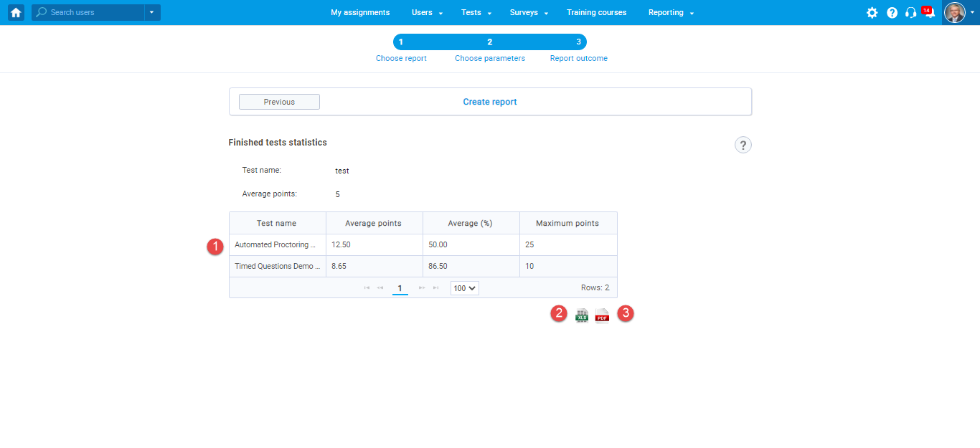Sort by Average points column header
The height and width of the screenshot is (448, 980).
click(373, 223)
